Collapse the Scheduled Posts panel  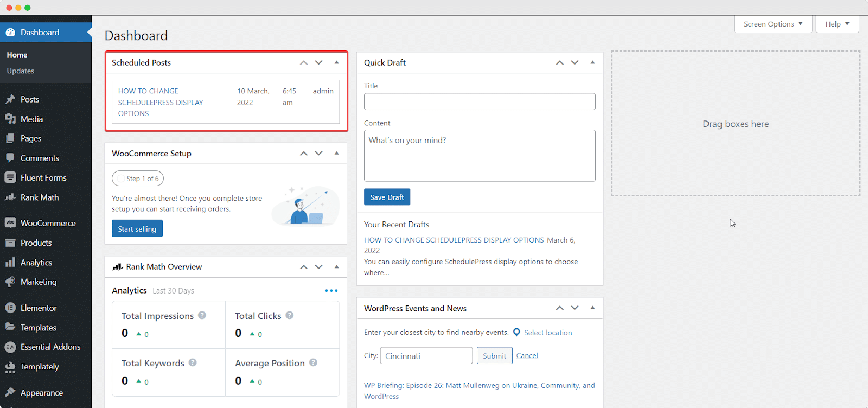coord(337,62)
